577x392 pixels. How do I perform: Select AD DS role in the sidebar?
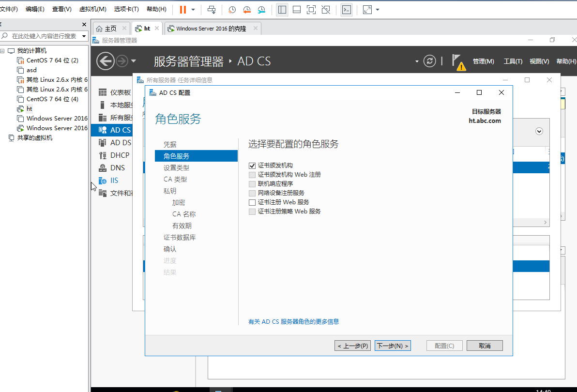coord(114,143)
